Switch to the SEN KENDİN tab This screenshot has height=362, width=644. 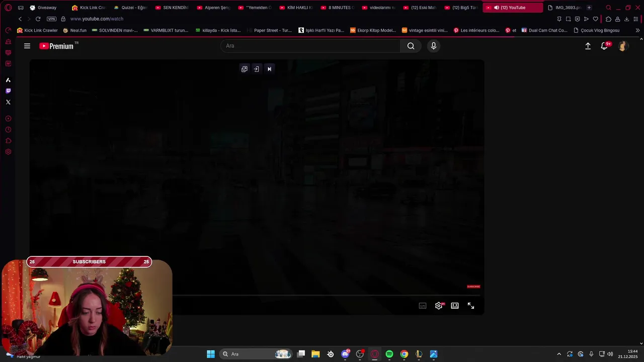click(171, 8)
